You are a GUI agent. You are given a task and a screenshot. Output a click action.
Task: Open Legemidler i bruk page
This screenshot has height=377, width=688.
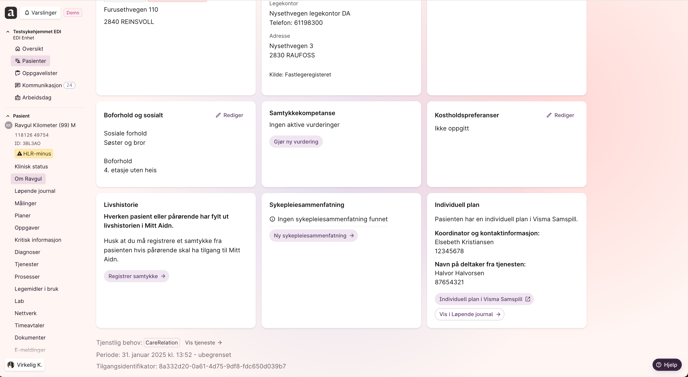(36, 289)
